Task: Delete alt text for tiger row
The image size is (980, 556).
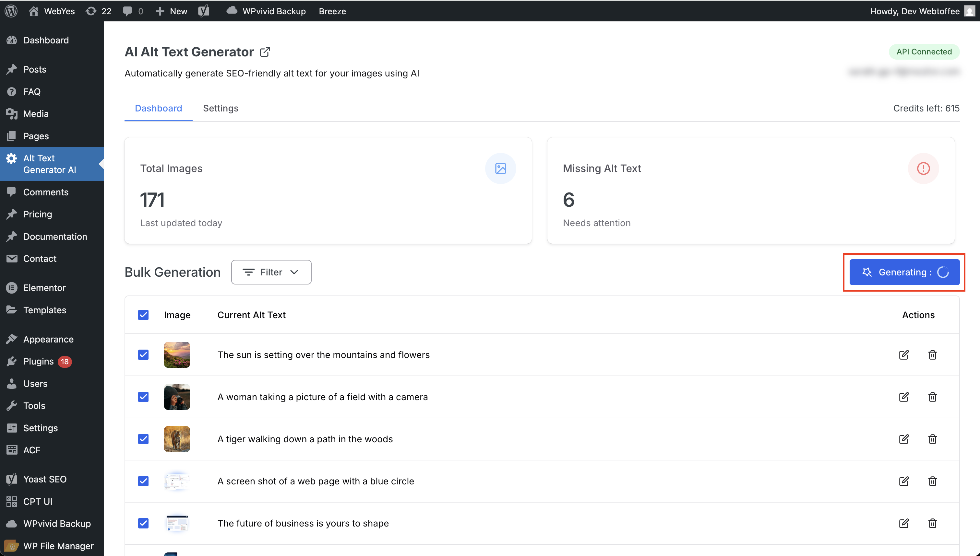Action: click(933, 439)
